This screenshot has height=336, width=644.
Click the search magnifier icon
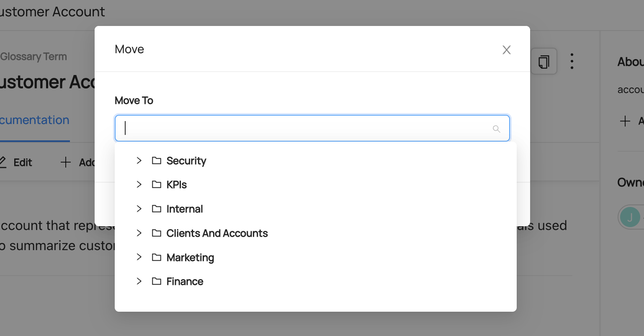pos(497,129)
